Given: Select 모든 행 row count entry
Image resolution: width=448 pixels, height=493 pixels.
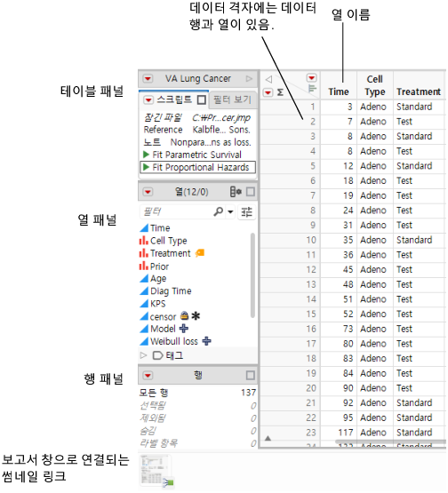Looking at the screenshot, I should (197, 393).
